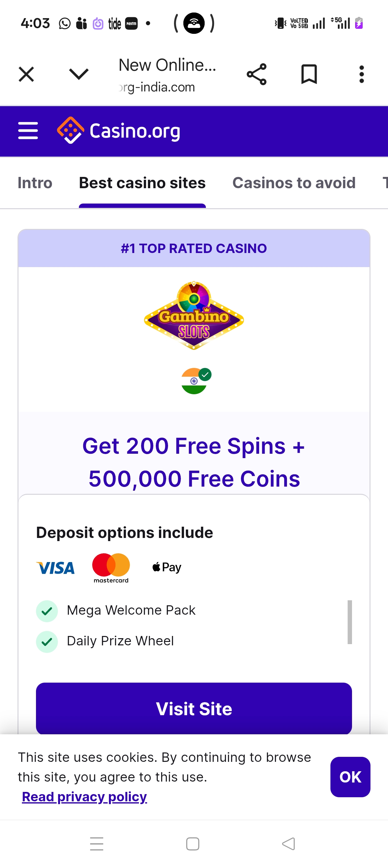Expand the downward chevron in browser bar
Screen dimensions: 388x868
coord(79,74)
